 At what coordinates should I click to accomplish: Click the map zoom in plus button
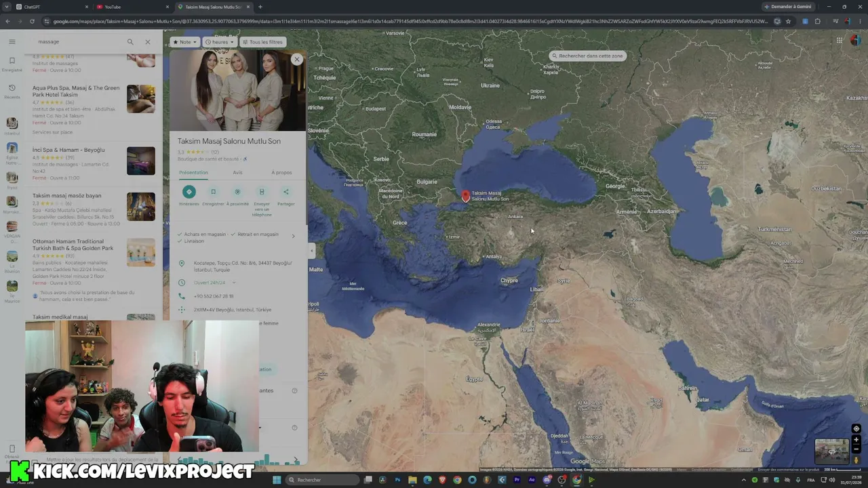(856, 440)
